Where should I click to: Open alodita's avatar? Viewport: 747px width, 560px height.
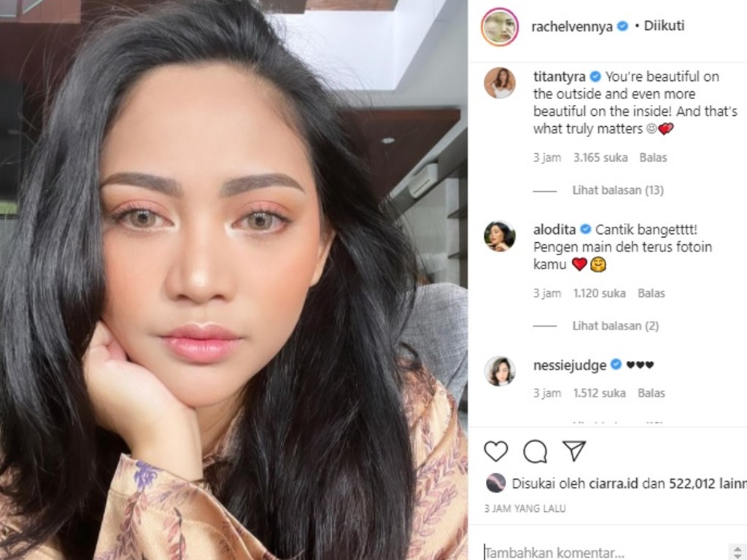[499, 236]
